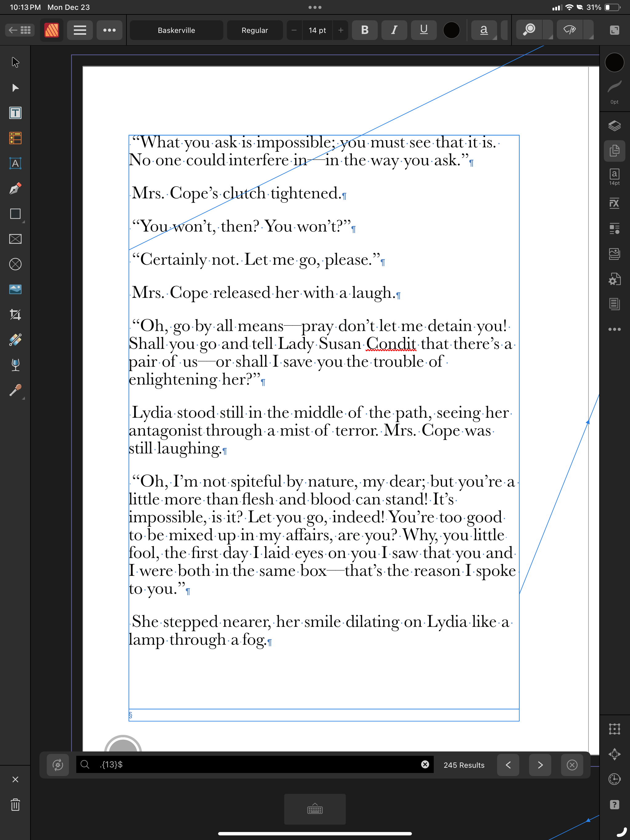Select the Frame Text tool

pyautogui.click(x=15, y=113)
